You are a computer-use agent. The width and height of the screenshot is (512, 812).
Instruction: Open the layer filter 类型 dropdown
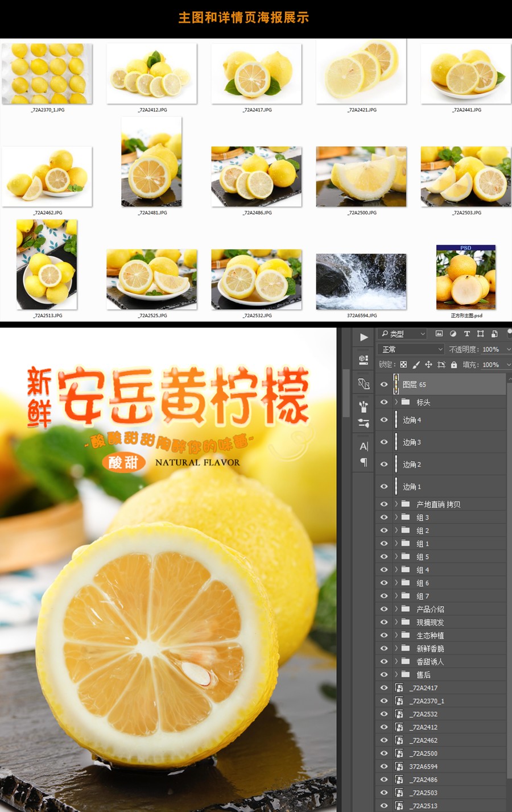402,334
